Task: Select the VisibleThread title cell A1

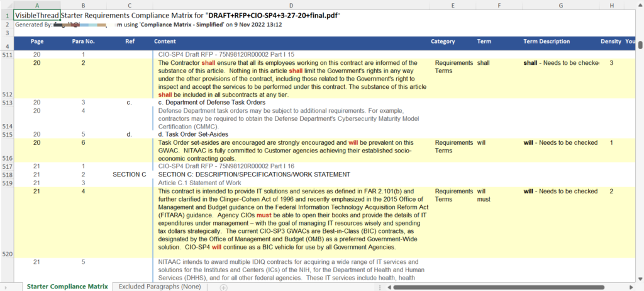Action: pos(37,15)
